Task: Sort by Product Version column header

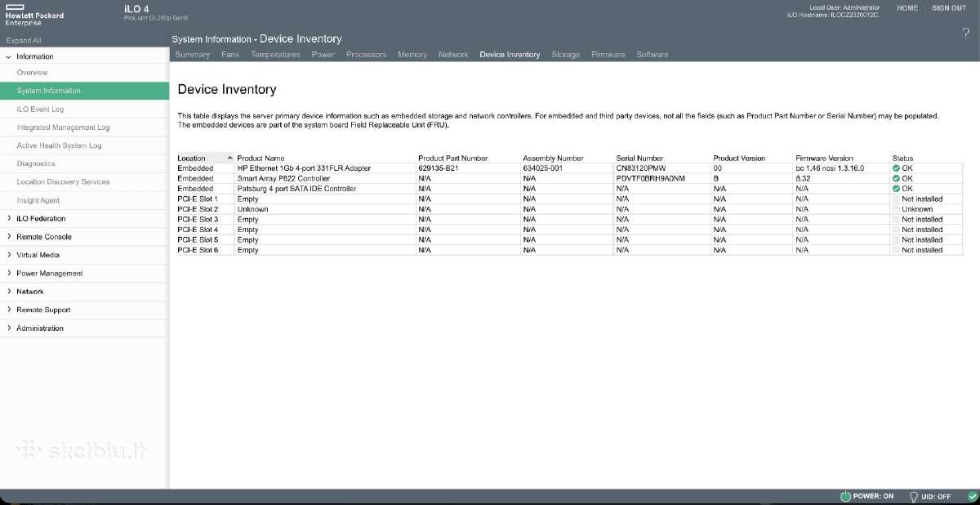Action: [x=739, y=158]
